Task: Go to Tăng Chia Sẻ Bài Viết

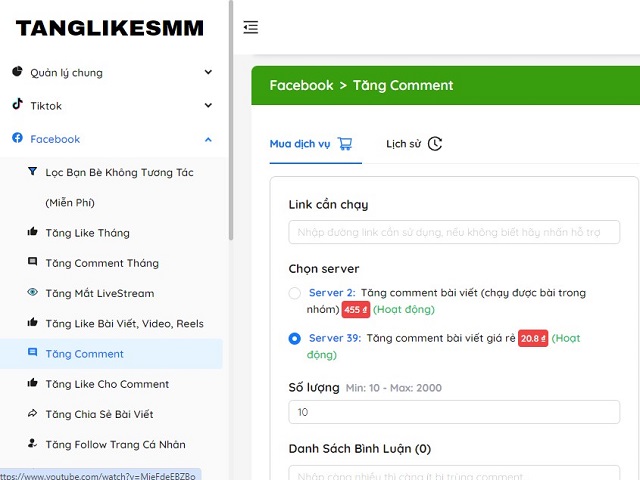Action: 99,414
